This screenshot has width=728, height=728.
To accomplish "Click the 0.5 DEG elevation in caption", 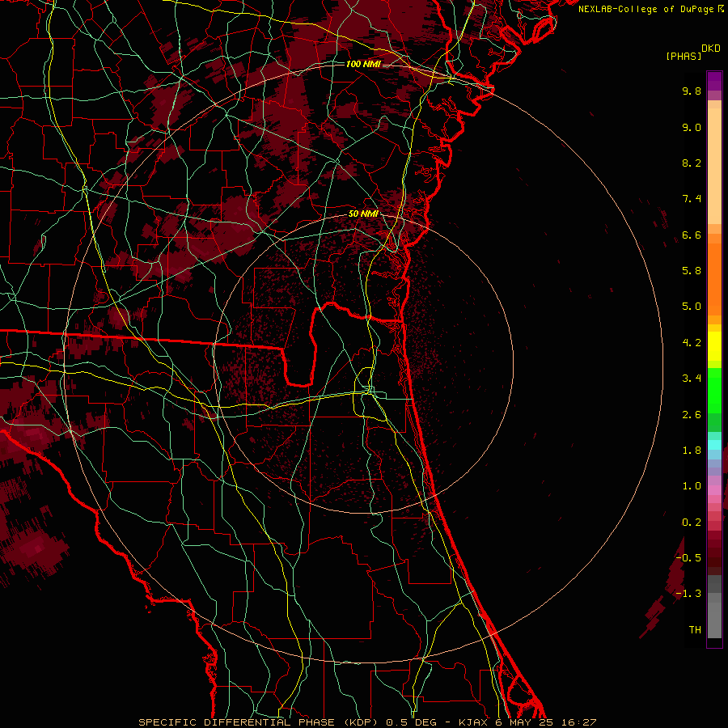I will [412, 722].
